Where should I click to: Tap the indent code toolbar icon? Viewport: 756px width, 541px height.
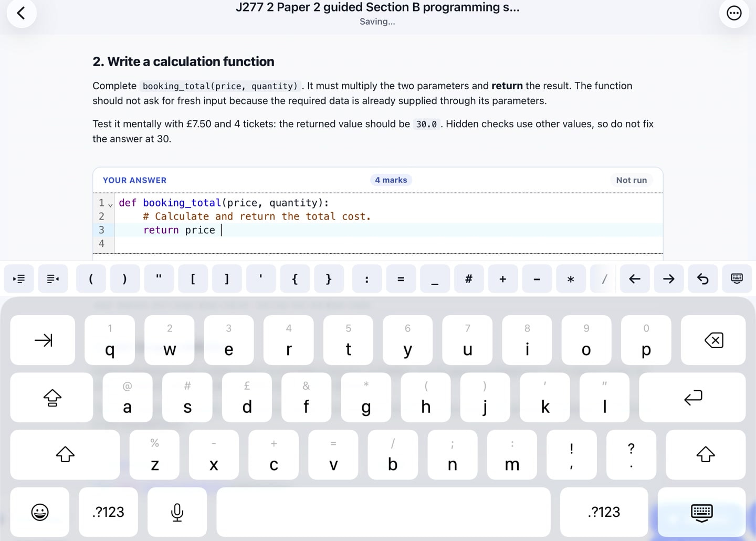(x=19, y=279)
